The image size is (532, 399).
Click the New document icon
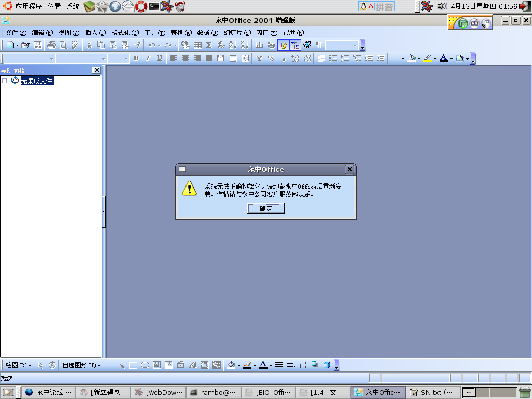[10, 45]
